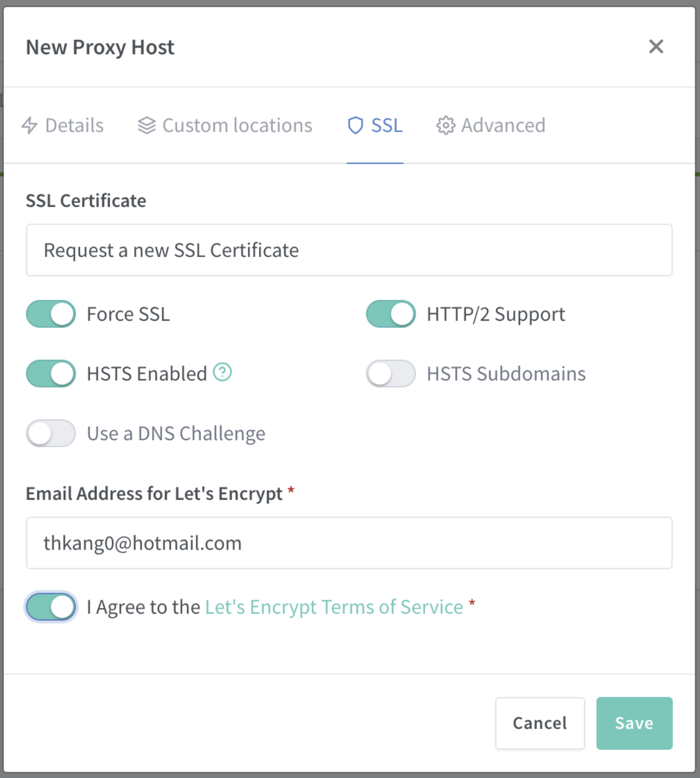Focus the Let's Encrypt email address field
Viewport: 700px width, 778px height.
click(x=349, y=543)
